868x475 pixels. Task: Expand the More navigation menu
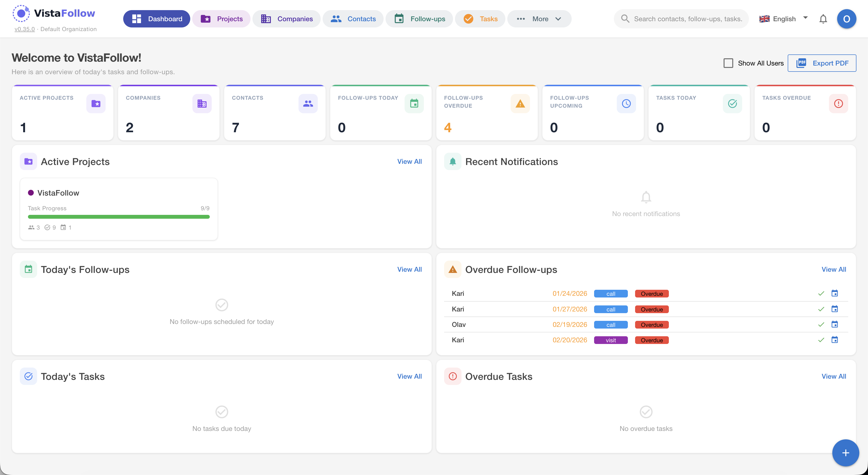539,19
